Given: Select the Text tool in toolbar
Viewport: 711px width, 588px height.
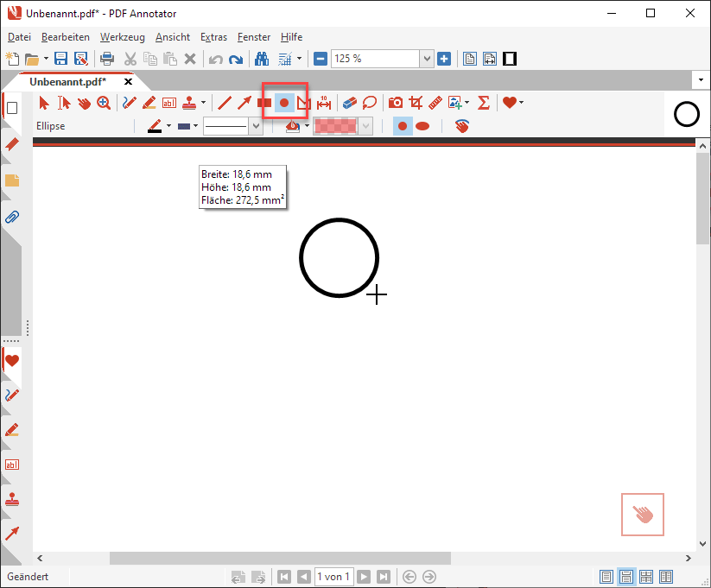Looking at the screenshot, I should click(169, 103).
